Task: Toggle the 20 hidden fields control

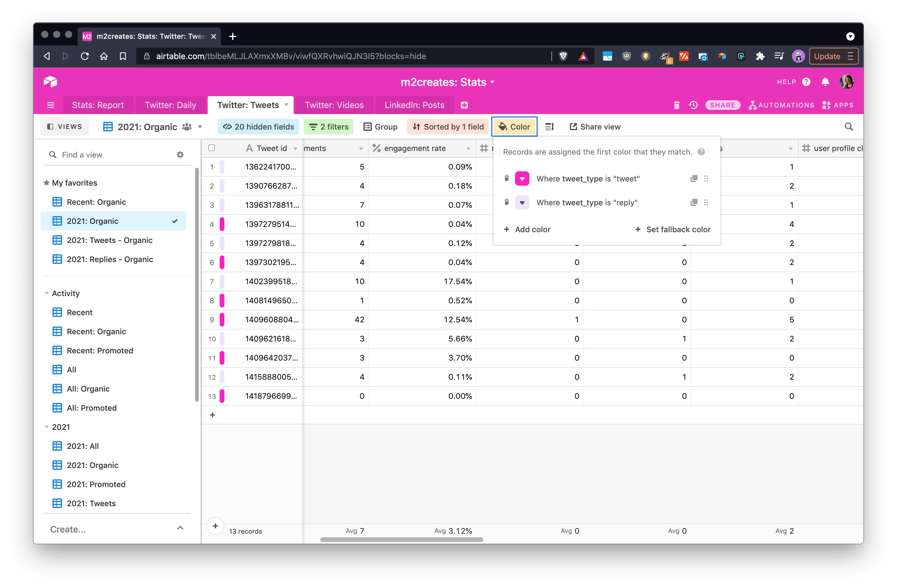Action: (x=258, y=127)
